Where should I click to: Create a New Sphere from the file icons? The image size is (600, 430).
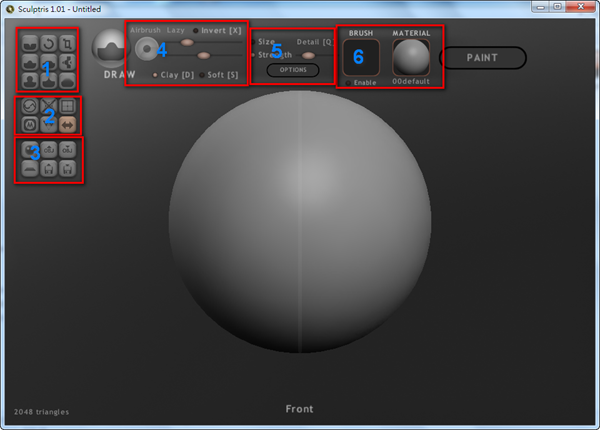[x=30, y=150]
